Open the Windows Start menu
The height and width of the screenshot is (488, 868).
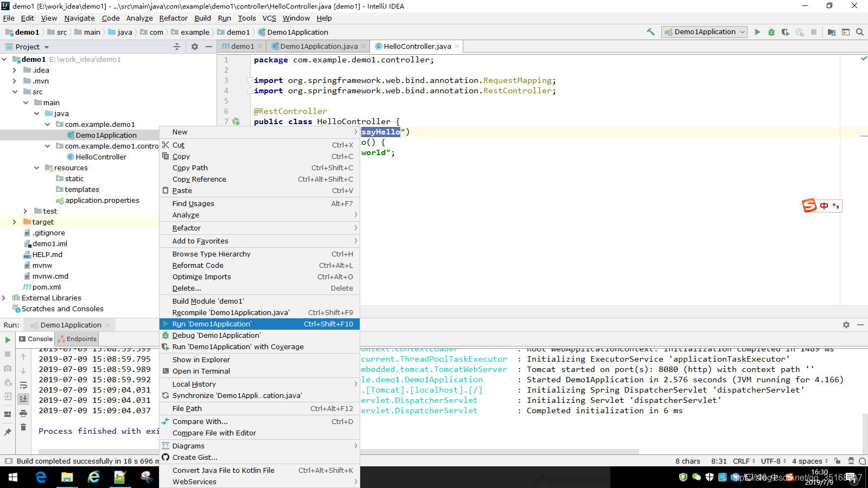pos(13,477)
